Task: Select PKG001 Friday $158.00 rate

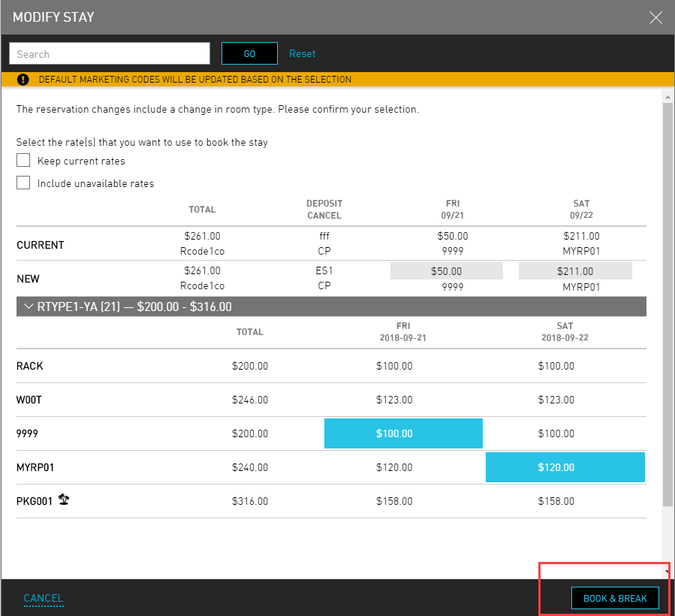Action: (x=394, y=501)
